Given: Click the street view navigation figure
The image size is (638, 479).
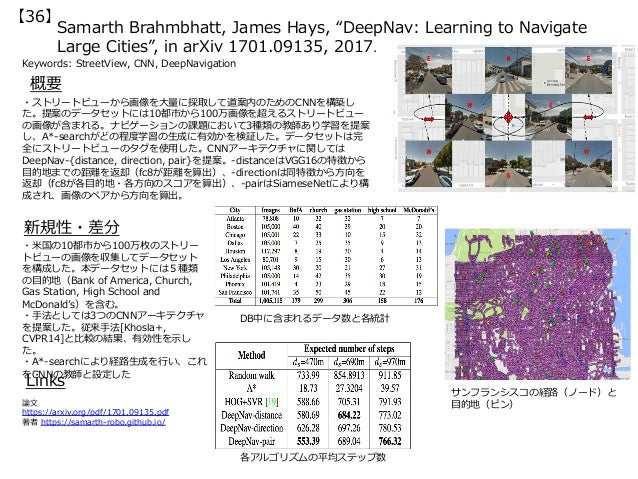Looking at the screenshot, I should click(x=515, y=118).
